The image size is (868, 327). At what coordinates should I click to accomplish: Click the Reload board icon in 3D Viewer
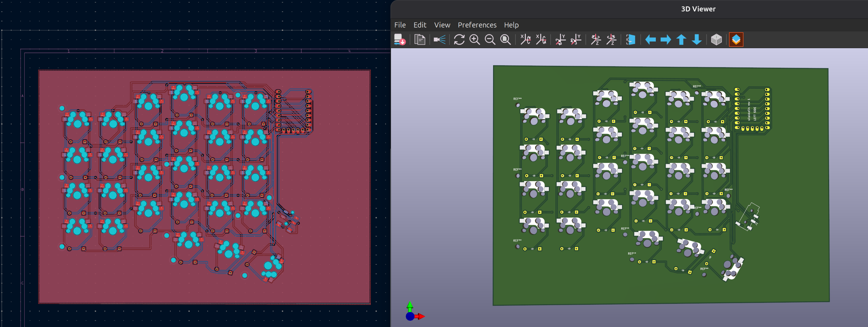coord(400,40)
